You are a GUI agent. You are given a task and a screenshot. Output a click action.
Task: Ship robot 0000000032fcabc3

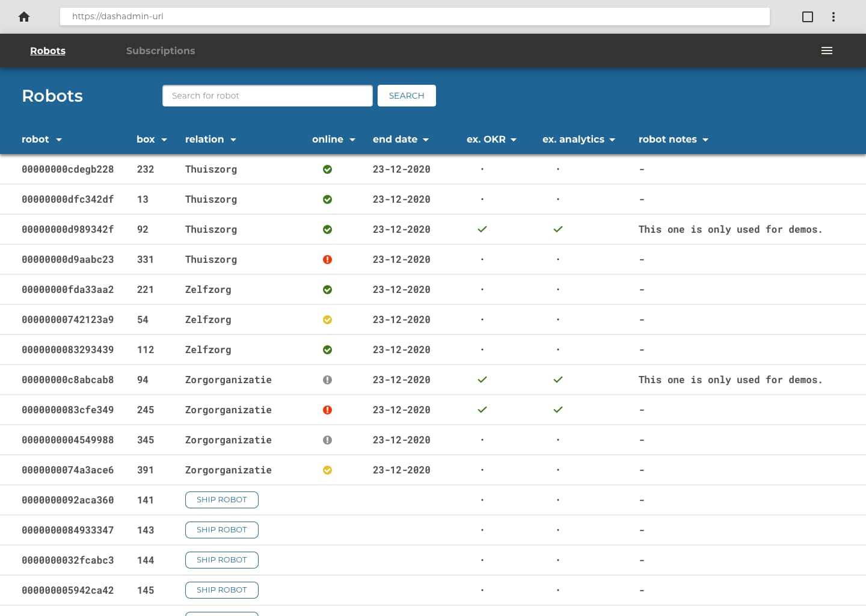click(222, 560)
